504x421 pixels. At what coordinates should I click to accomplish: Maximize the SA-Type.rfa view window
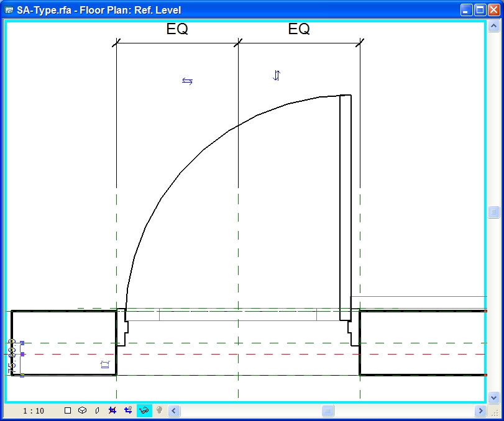pos(480,10)
